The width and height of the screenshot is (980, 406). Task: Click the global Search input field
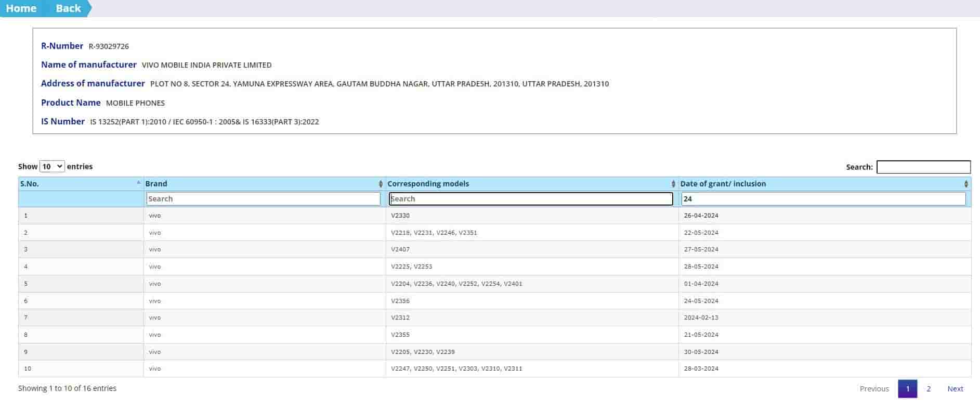pyautogui.click(x=923, y=167)
